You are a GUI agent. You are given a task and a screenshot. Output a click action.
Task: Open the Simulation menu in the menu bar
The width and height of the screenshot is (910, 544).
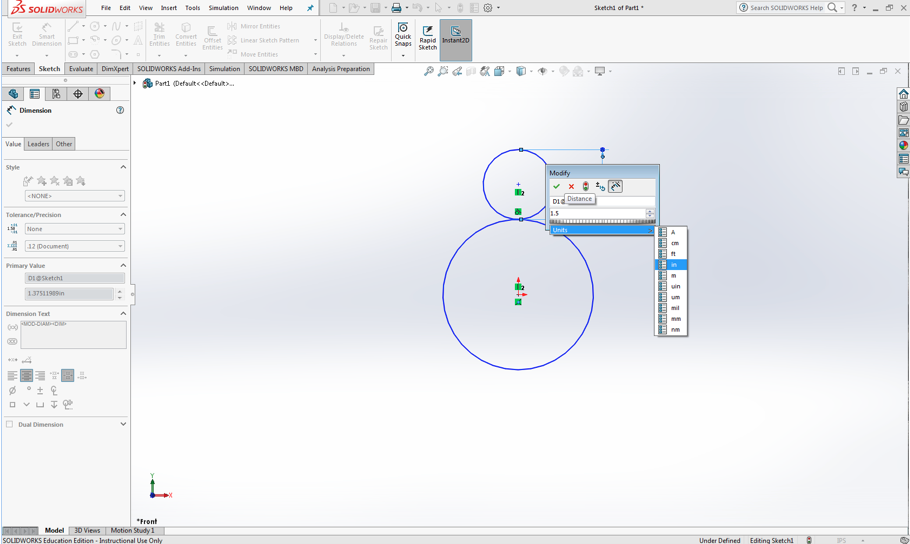(223, 8)
